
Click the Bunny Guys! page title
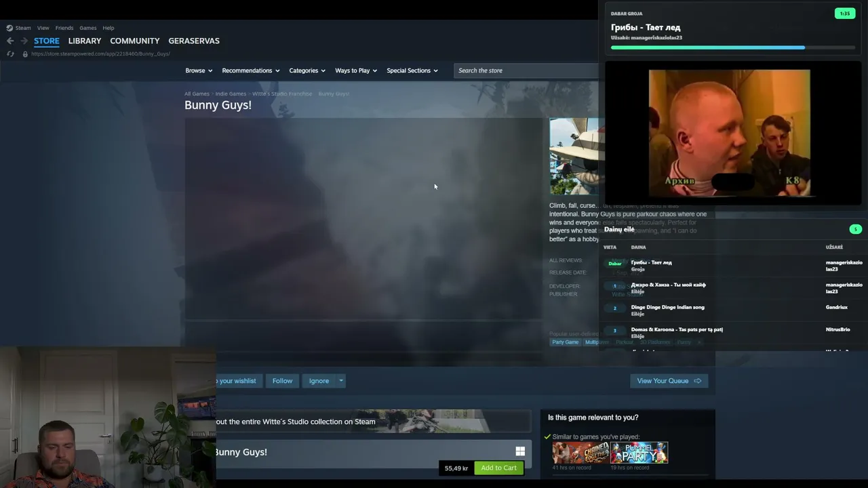click(x=218, y=105)
